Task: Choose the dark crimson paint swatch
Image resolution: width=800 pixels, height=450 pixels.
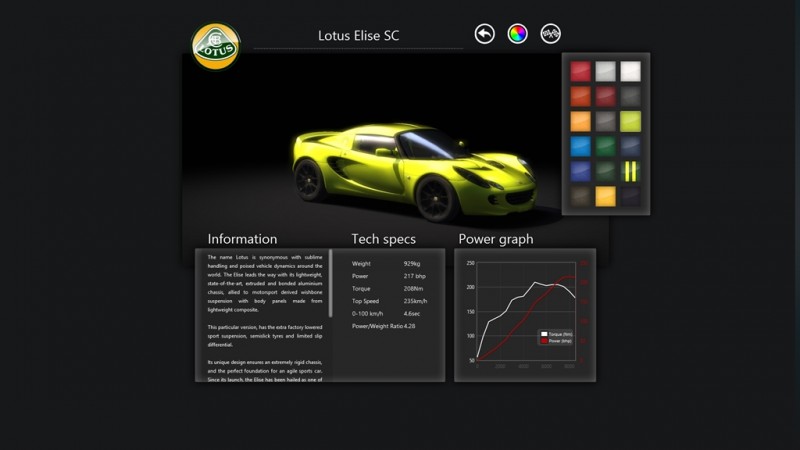Action: [606, 96]
